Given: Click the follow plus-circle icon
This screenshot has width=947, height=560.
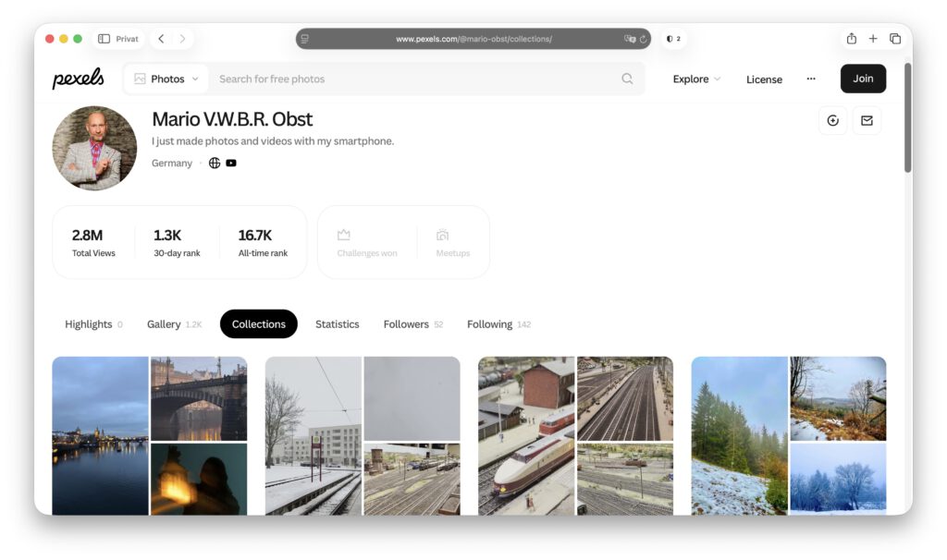Looking at the screenshot, I should (x=833, y=121).
